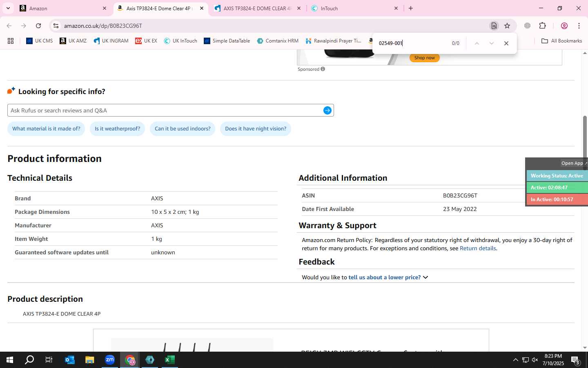The image size is (588, 368).
Task: Open a new browser tab
Action: click(411, 8)
